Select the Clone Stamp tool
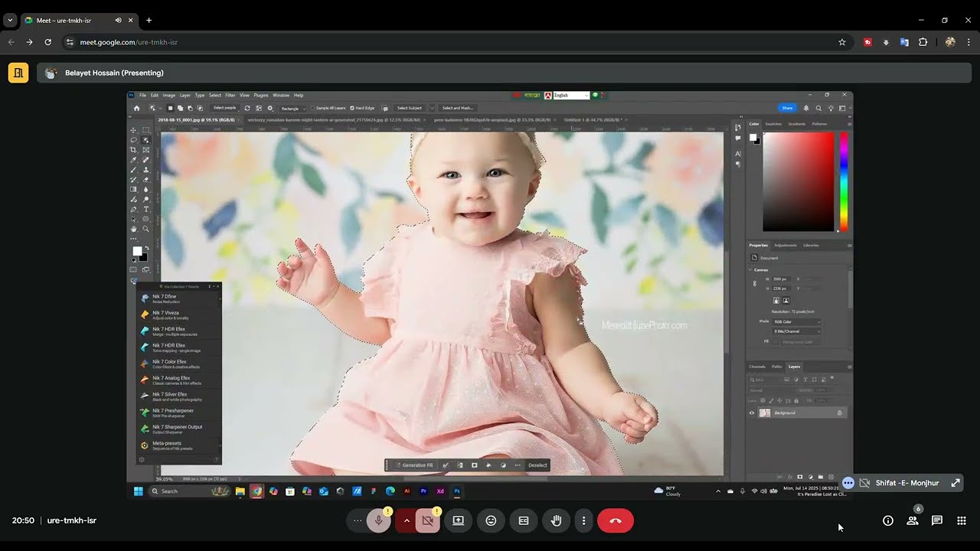Image resolution: width=980 pixels, height=551 pixels. tap(145, 170)
